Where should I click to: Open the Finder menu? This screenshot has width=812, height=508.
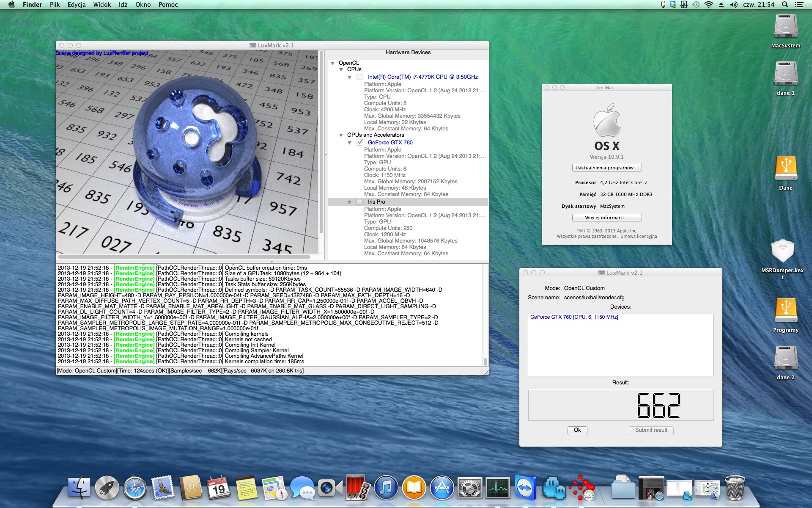(x=33, y=5)
